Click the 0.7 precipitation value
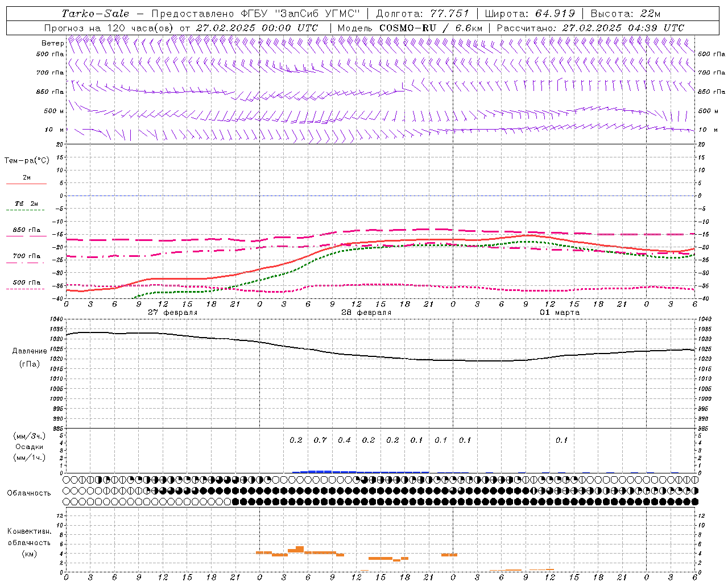The height and width of the screenshot is (582, 728). pyautogui.click(x=320, y=440)
